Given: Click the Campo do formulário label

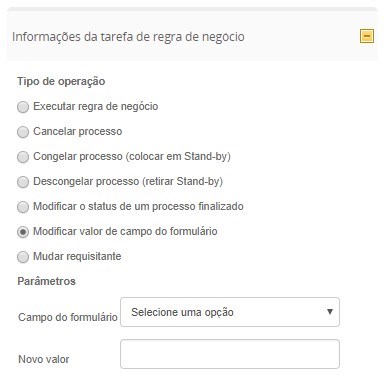Looking at the screenshot, I should 68,317.
